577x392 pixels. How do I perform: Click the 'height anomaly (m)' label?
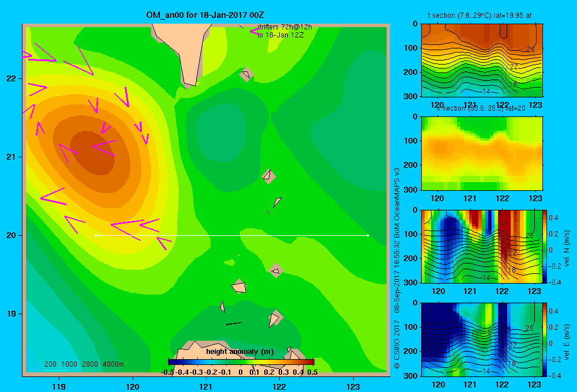pos(240,352)
